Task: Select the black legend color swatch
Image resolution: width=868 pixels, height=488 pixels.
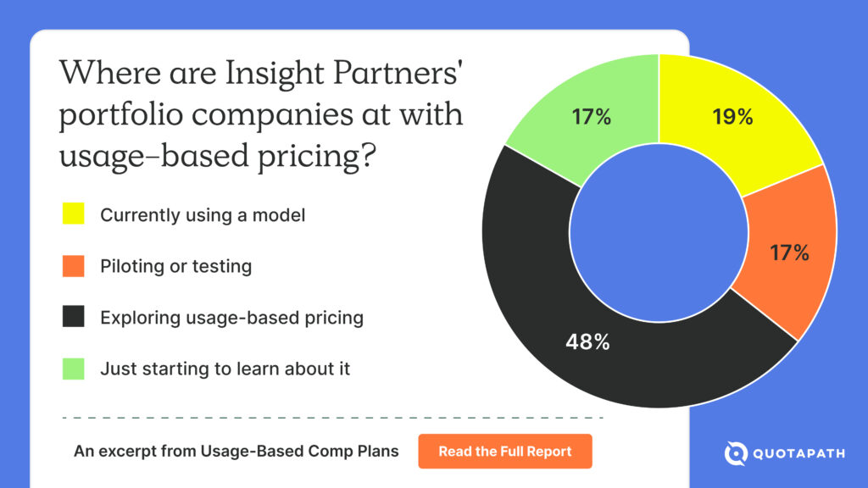Action: point(73,318)
